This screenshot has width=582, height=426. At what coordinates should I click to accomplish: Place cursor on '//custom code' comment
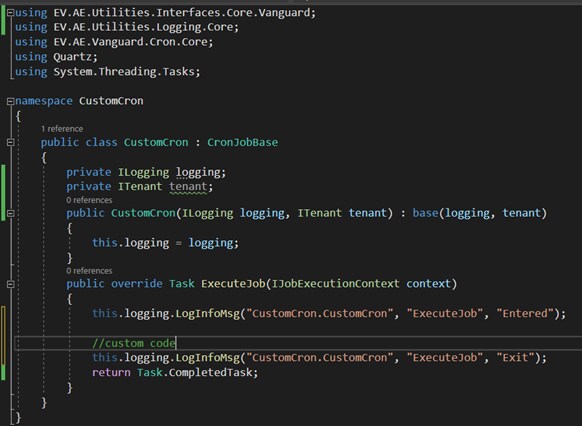click(134, 343)
